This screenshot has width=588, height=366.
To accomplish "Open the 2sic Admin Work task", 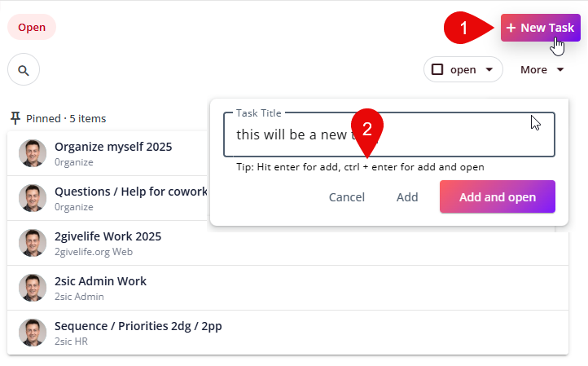I will [100, 281].
